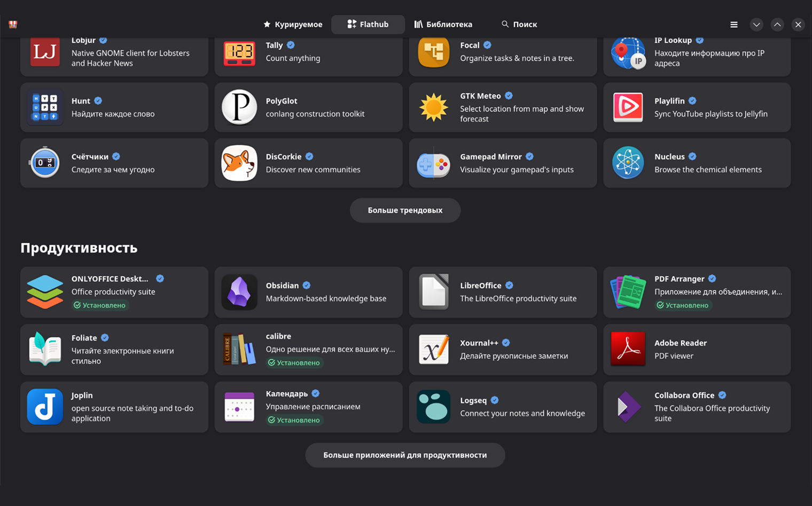Screen dimensions: 812x506
Task: Click the Hunt word game icon
Action: [x=45, y=107]
